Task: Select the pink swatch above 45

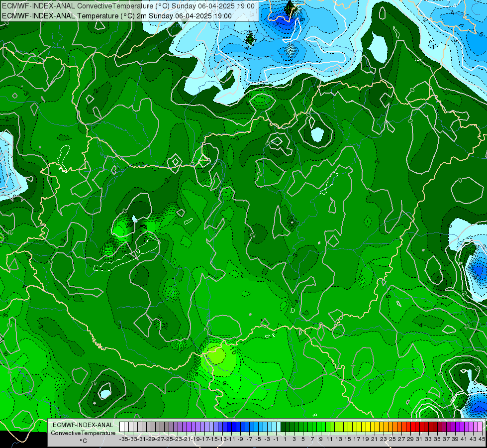Action: (480, 427)
